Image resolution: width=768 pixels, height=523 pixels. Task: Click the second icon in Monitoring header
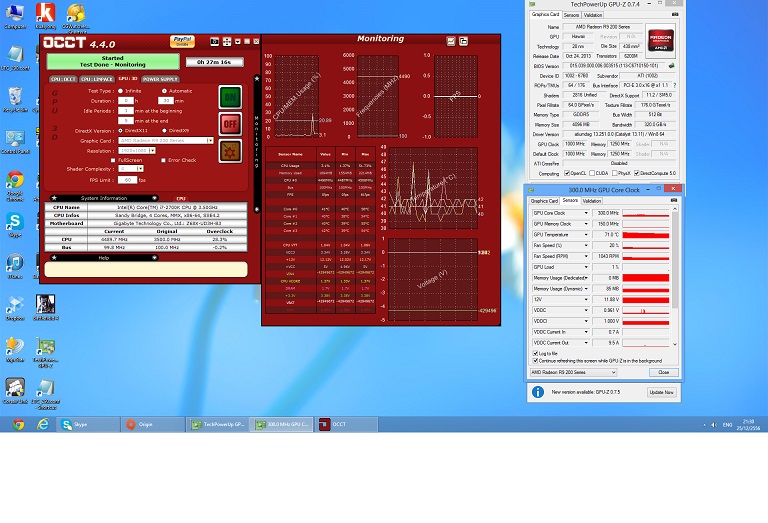463,42
